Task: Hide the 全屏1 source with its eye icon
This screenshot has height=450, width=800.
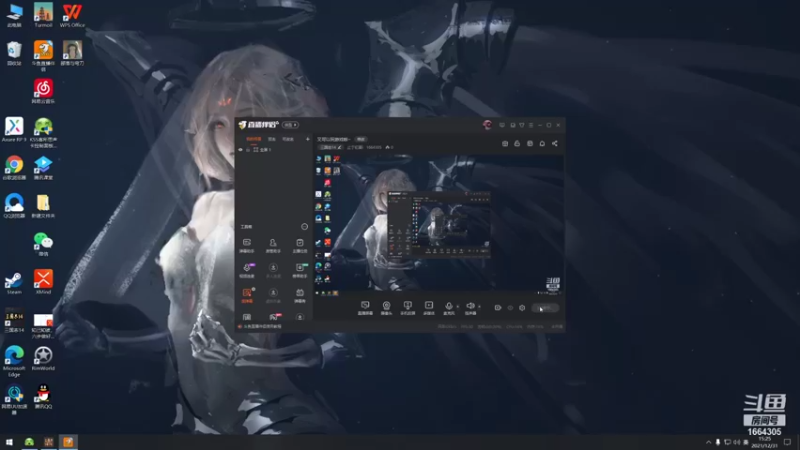Action: point(240,149)
